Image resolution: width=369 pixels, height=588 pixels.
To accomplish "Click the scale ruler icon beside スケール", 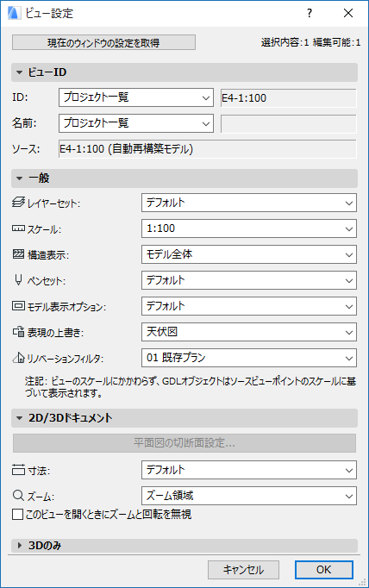I will click(x=18, y=228).
